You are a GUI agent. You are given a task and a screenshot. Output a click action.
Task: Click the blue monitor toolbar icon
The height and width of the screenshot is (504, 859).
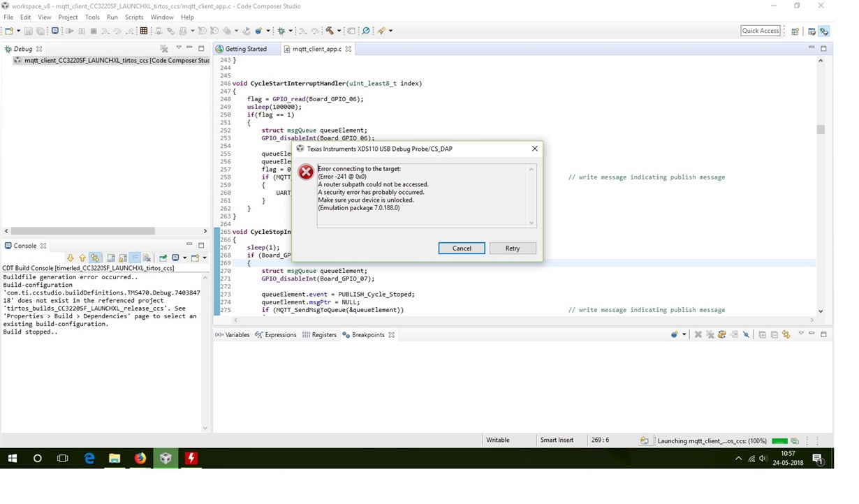tap(54, 31)
